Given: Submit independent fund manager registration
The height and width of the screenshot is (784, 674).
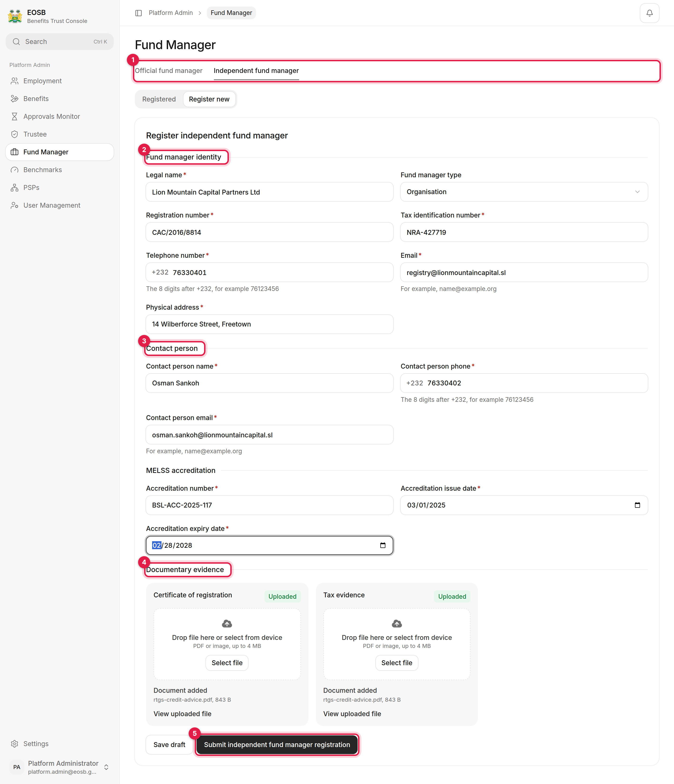Looking at the screenshot, I should pyautogui.click(x=277, y=745).
